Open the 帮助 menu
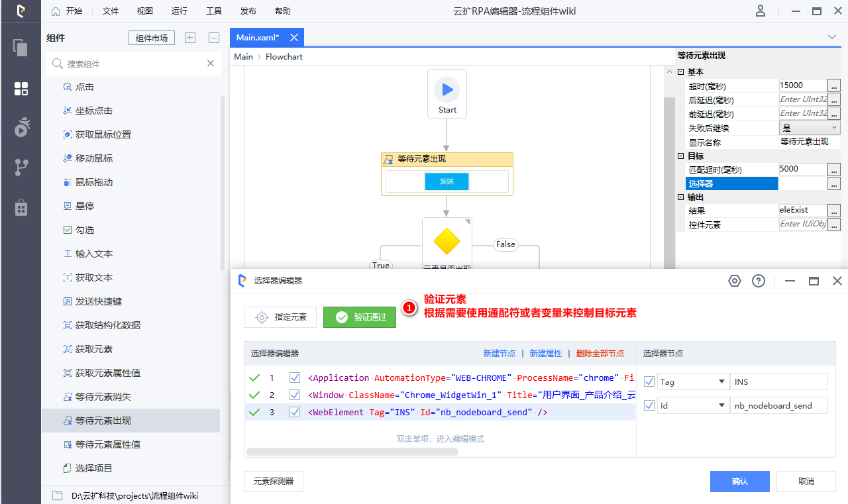848x504 pixels. click(282, 11)
